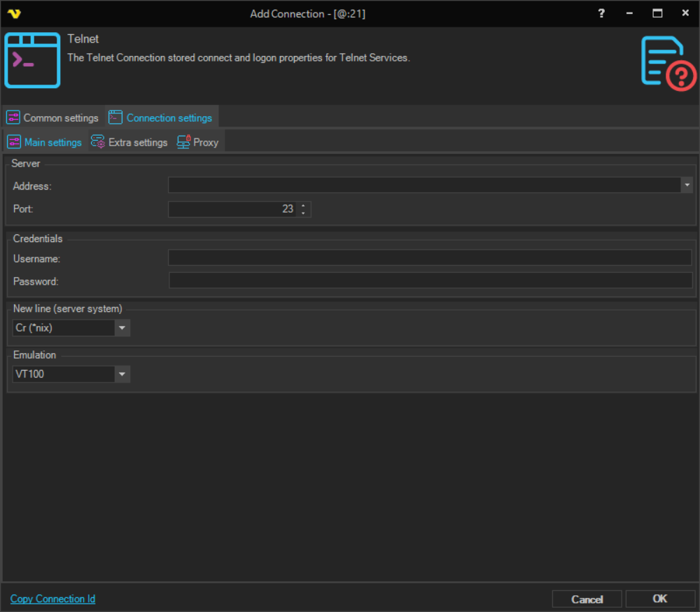Increase the Port number with up arrow
The width and height of the screenshot is (700, 612).
(x=303, y=206)
